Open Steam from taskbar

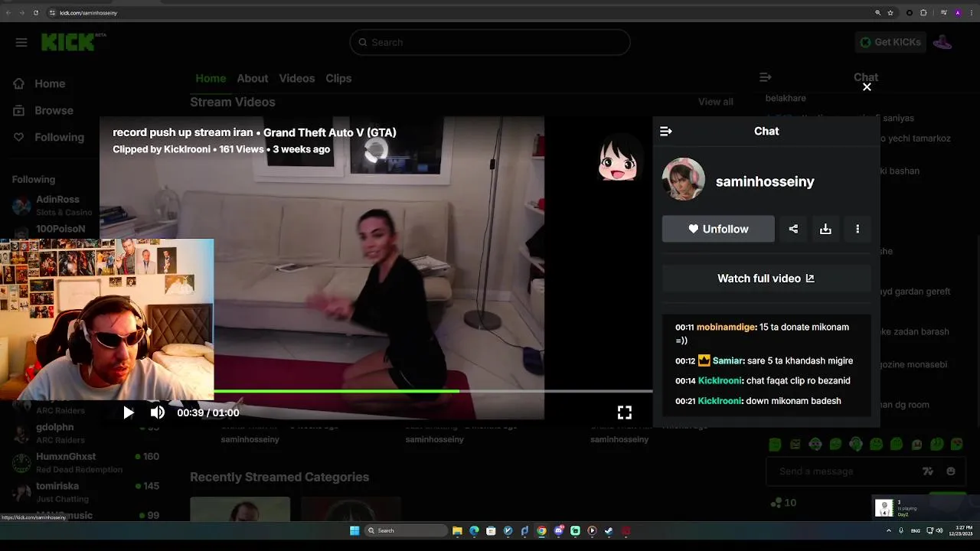pyautogui.click(x=609, y=530)
